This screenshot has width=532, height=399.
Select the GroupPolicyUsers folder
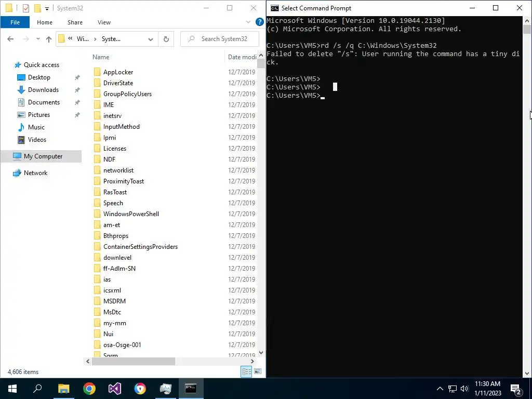click(127, 94)
